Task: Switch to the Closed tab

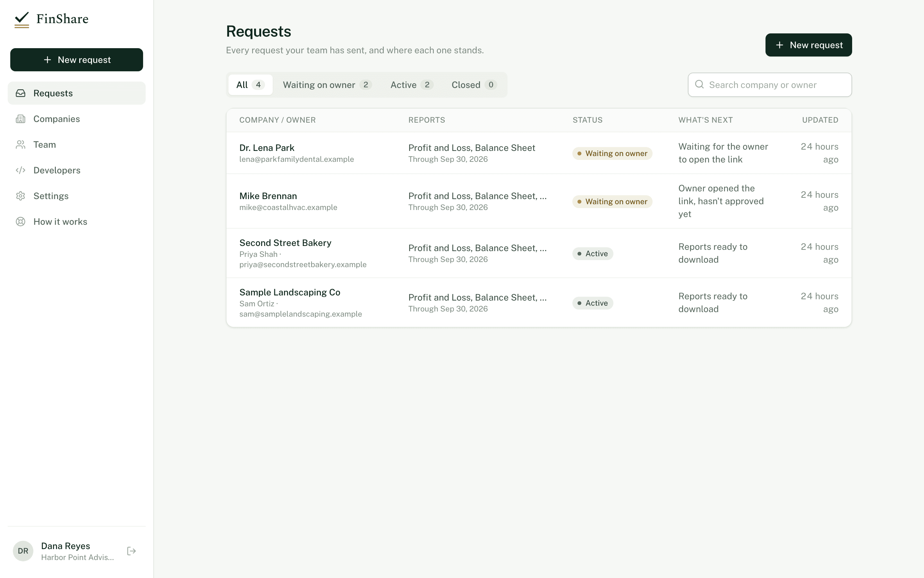Action: pyautogui.click(x=474, y=85)
